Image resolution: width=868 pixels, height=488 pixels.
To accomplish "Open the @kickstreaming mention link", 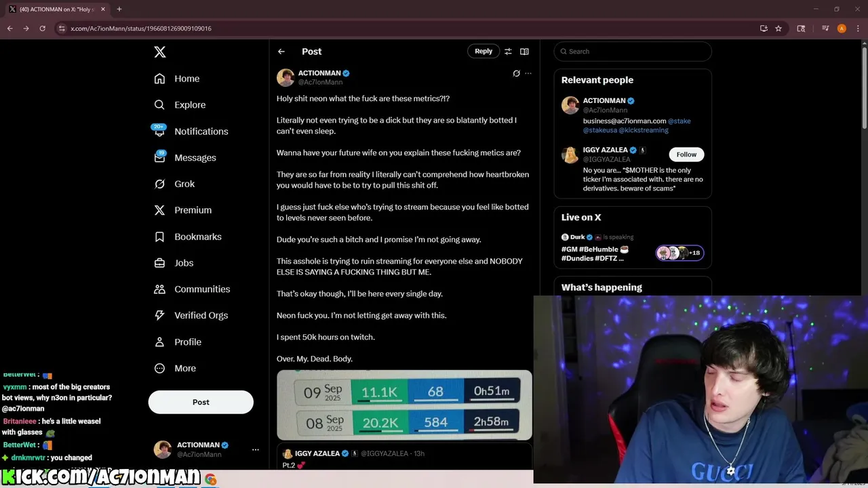I will [x=644, y=130].
